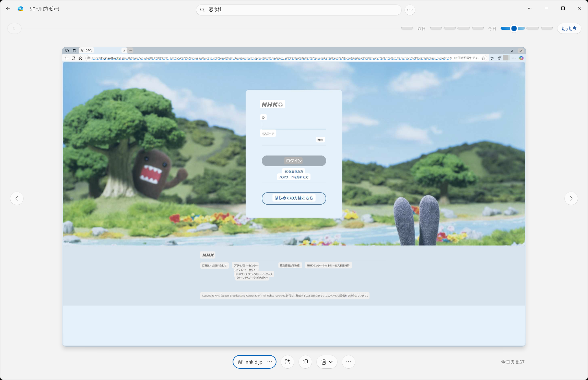Click the NHKプラス プライバシーノーティス footer link

click(254, 274)
